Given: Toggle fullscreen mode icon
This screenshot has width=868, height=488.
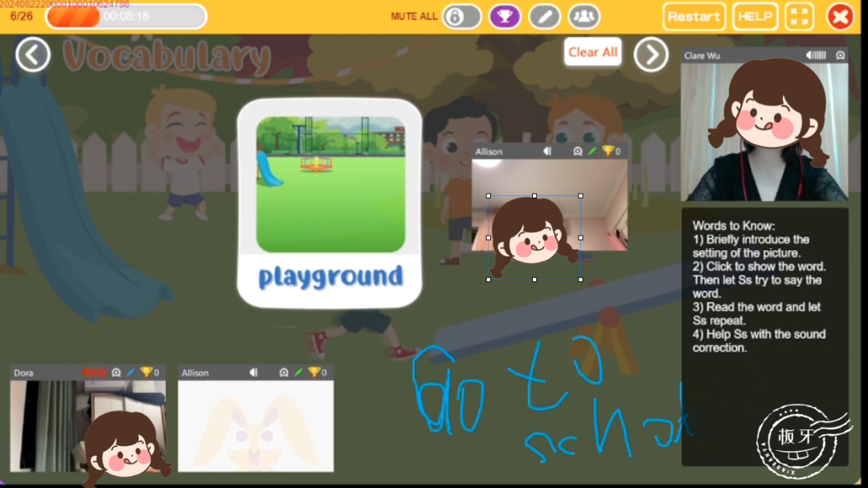Looking at the screenshot, I should 800,17.
